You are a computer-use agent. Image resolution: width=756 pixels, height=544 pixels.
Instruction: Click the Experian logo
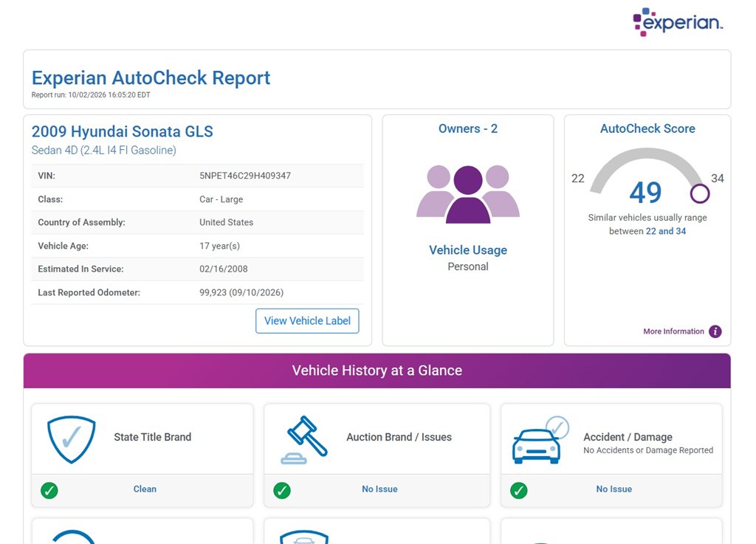678,21
